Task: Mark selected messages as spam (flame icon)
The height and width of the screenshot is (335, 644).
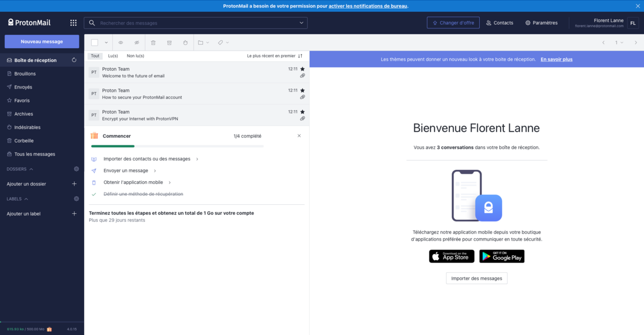Action: coord(185,42)
